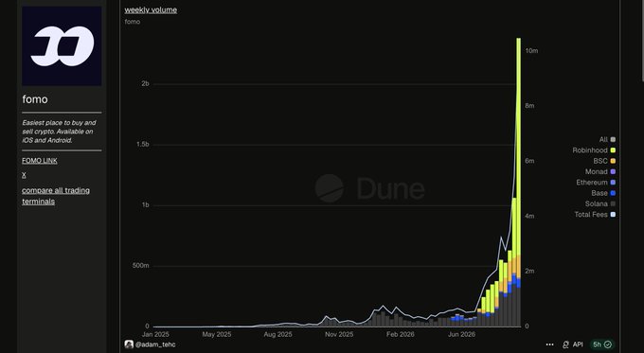This screenshot has height=353, width=644.
Task: Toggle the All legend series
Action: (x=607, y=139)
